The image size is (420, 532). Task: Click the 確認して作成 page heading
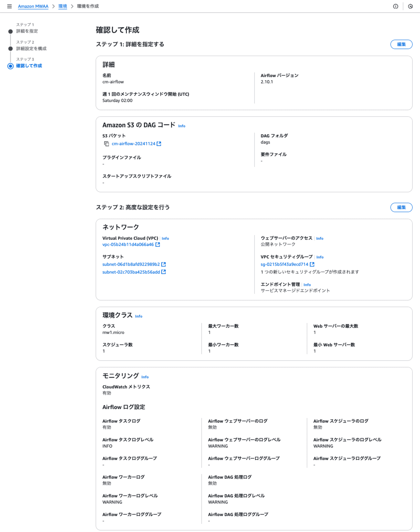[117, 30]
